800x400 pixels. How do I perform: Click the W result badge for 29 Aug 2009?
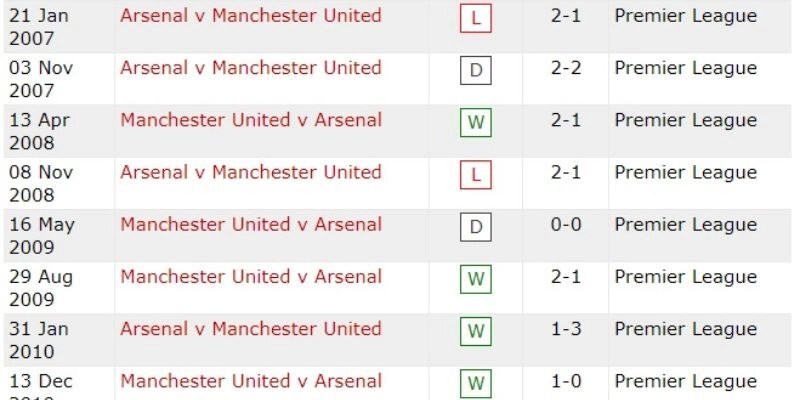click(x=475, y=280)
